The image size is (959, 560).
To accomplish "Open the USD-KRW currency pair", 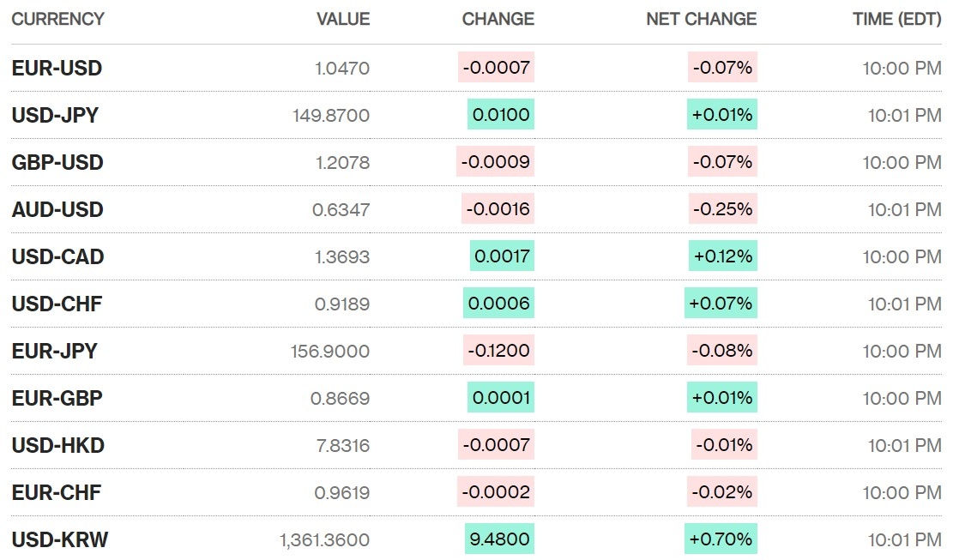I will [x=60, y=539].
